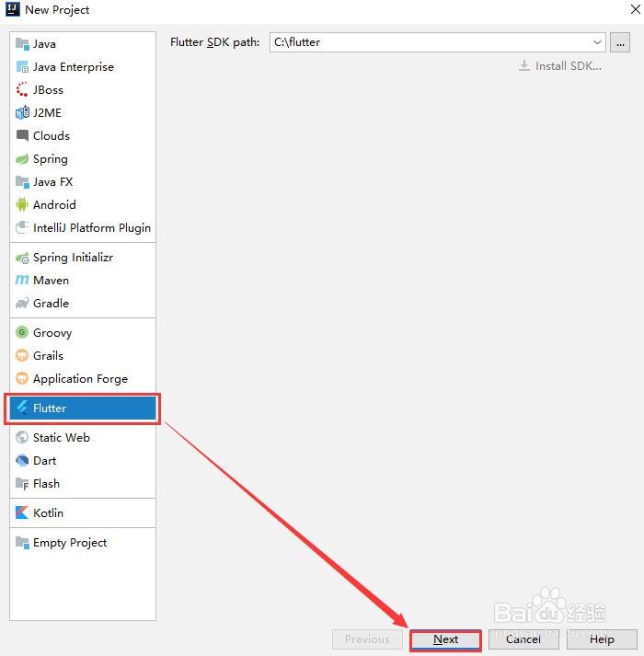
Task: Choose the Groovy label
Action: click(52, 333)
